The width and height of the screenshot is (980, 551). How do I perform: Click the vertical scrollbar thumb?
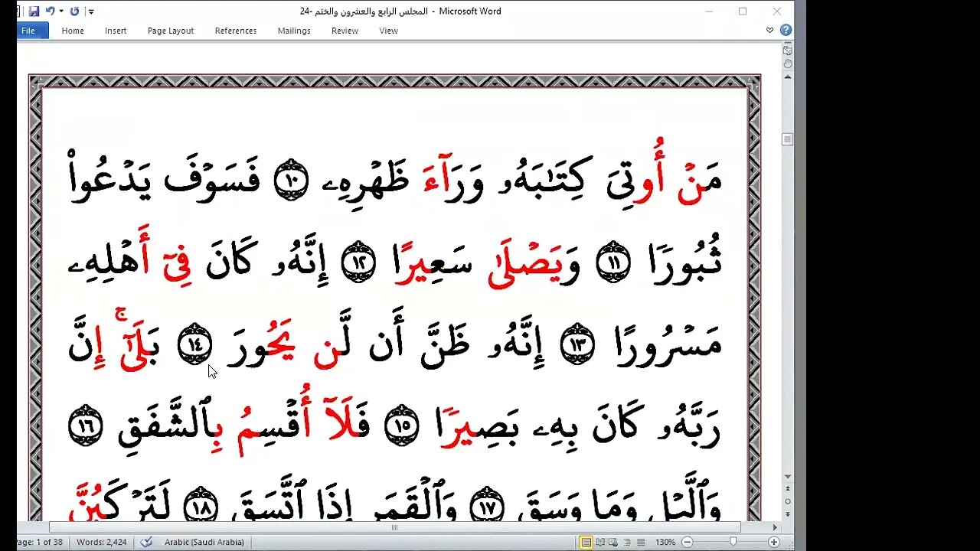(787, 139)
